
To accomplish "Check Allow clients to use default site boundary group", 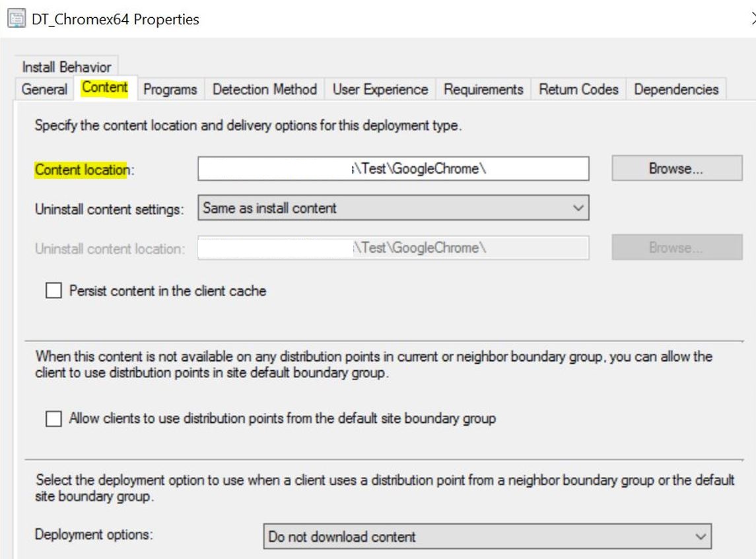I will [x=53, y=418].
